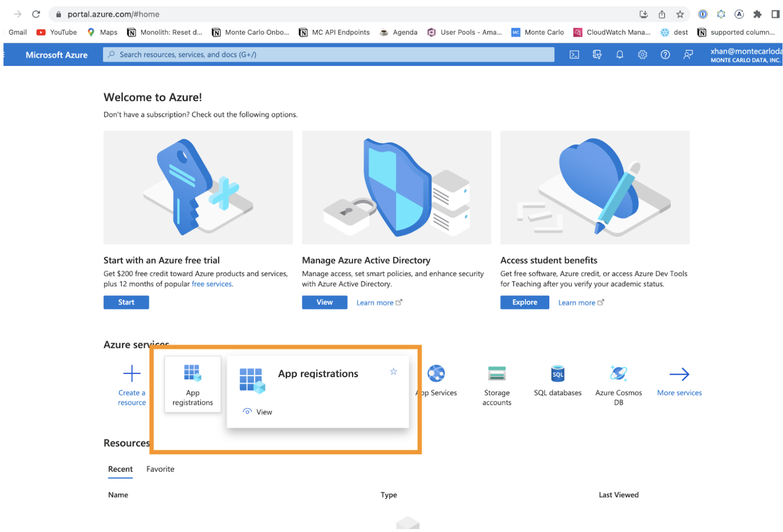Image resolution: width=783 pixels, height=532 pixels.
Task: Open Azure portal settings gear
Action: (643, 55)
